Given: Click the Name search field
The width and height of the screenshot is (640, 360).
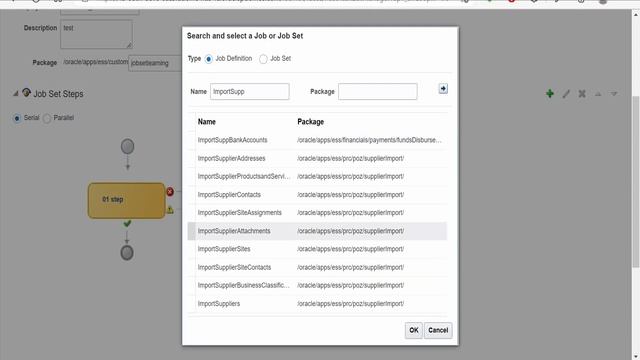Looking at the screenshot, I should [x=250, y=91].
